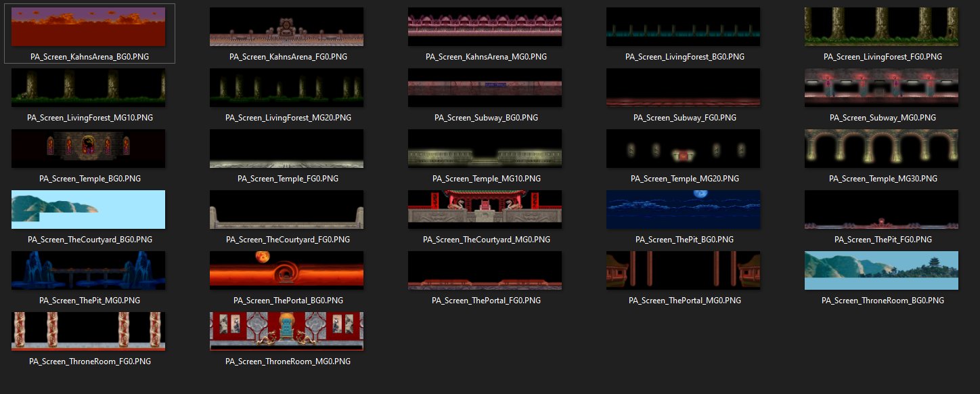Image resolution: width=980 pixels, height=394 pixels.
Task: Click file name PA_Screen_KahnsArena_FG0.PNG
Action: tap(288, 57)
